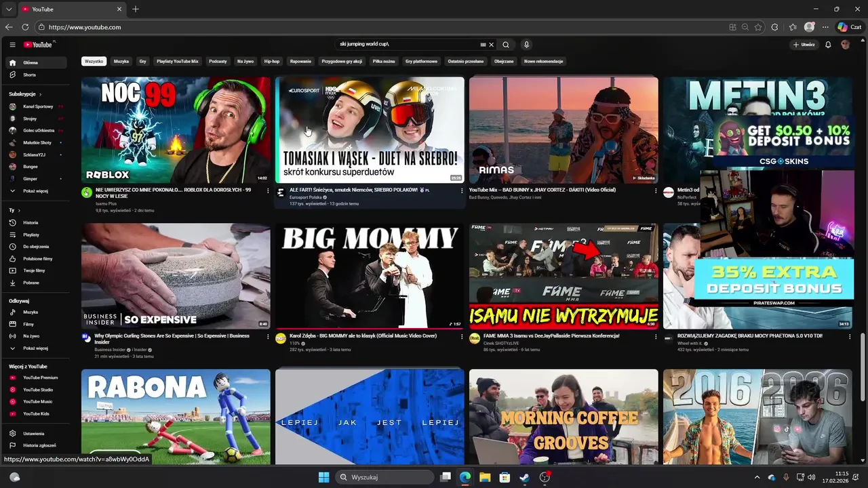Open Steam from the taskbar
868x488 pixels.
(x=524, y=477)
